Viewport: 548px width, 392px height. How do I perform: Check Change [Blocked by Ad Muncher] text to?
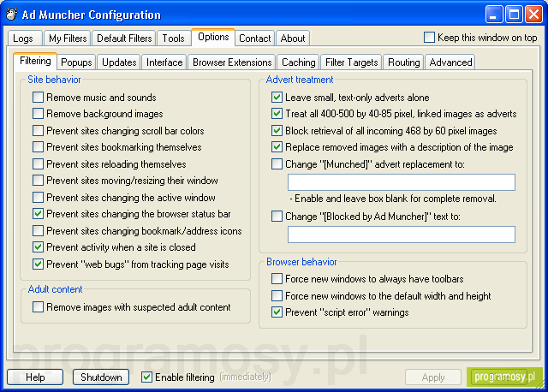click(x=277, y=217)
